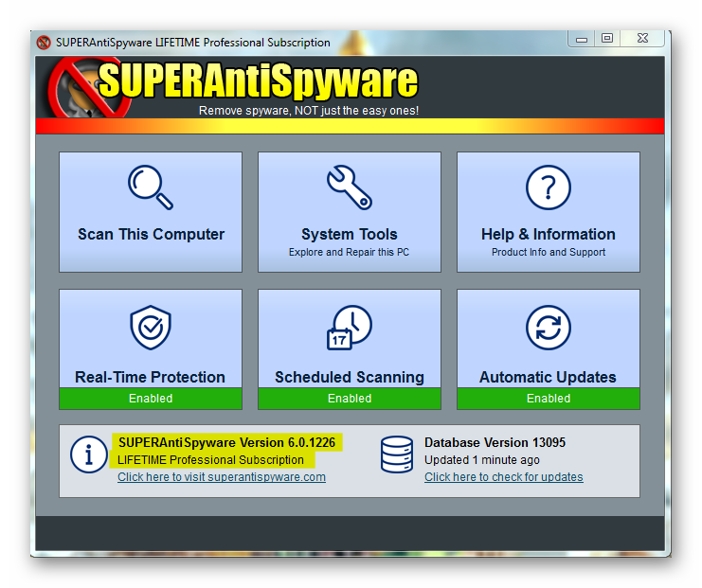
Task: Toggle Scheduled Scanning Enabled status bar
Action: [x=350, y=399]
